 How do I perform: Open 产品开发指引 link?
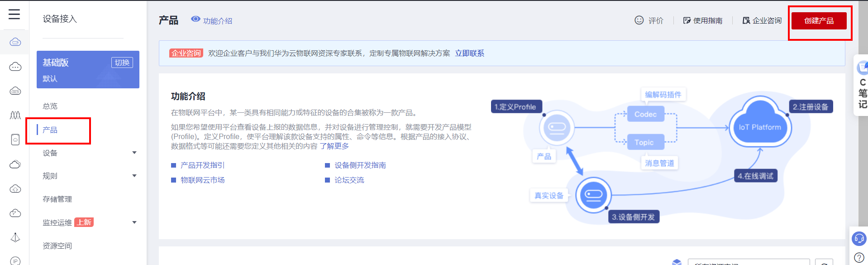(x=203, y=165)
